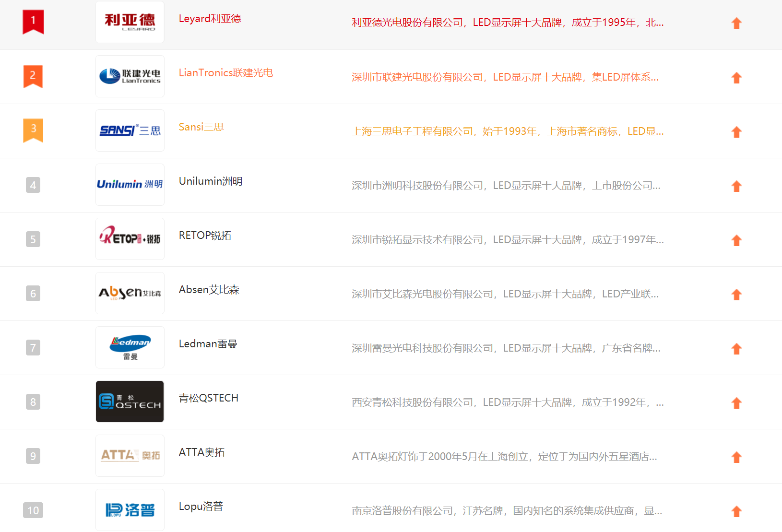Open the Unilumin洲明 brand name link
Viewport: 782px width, 532px height.
coord(211,181)
